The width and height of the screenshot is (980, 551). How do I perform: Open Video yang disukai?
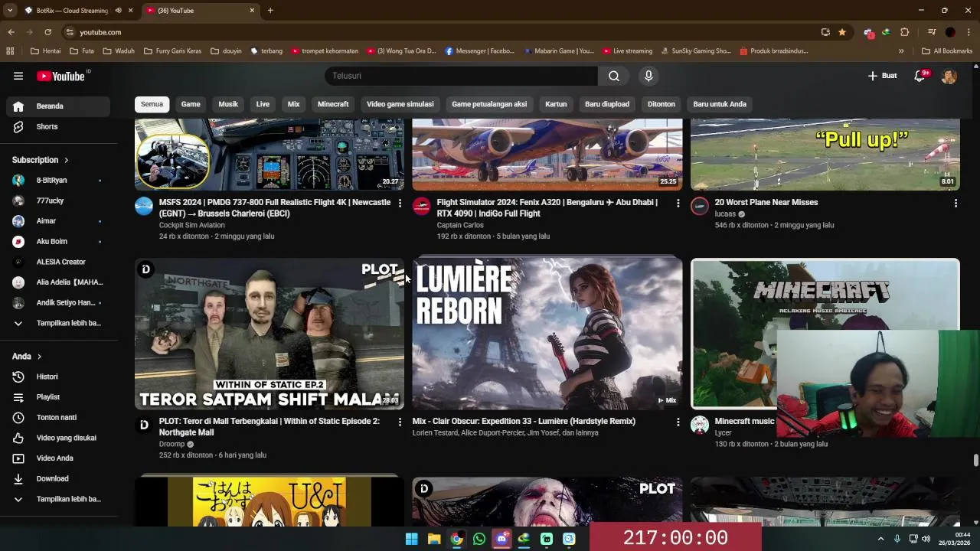coord(58,438)
